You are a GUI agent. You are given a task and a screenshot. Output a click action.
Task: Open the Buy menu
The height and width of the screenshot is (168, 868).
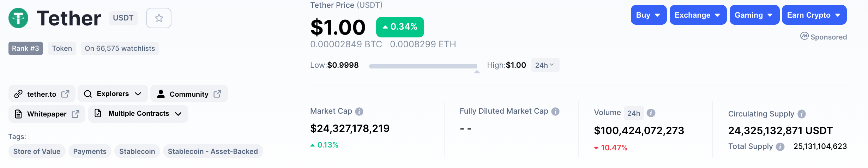click(x=648, y=15)
